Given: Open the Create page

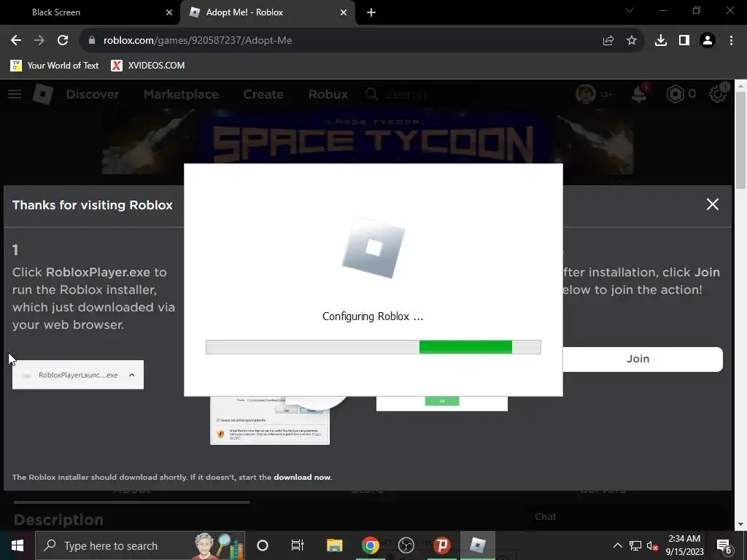Looking at the screenshot, I should click(x=263, y=94).
